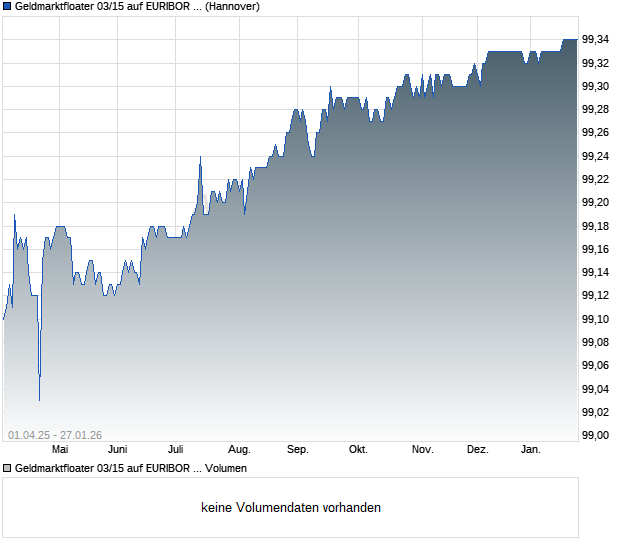Click the 'keine Volumendaten vorhanden' message
Image resolution: width=620 pixels, height=546 pixels.
tap(291, 508)
